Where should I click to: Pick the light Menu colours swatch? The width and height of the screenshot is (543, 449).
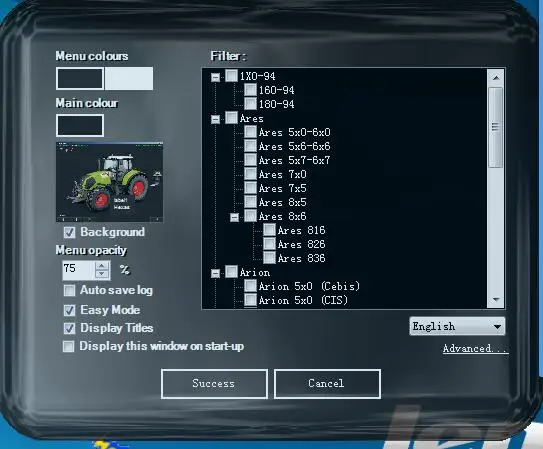pyautogui.click(x=129, y=78)
